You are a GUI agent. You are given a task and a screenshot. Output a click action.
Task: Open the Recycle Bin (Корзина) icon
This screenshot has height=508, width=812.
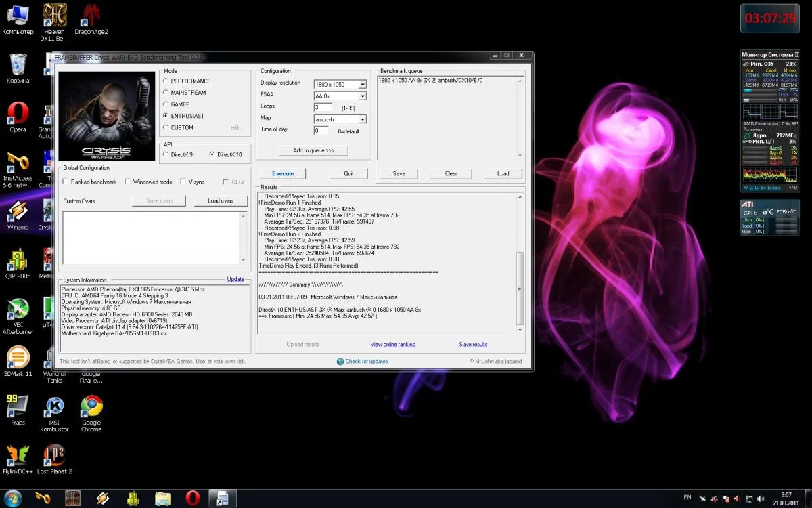pyautogui.click(x=18, y=64)
